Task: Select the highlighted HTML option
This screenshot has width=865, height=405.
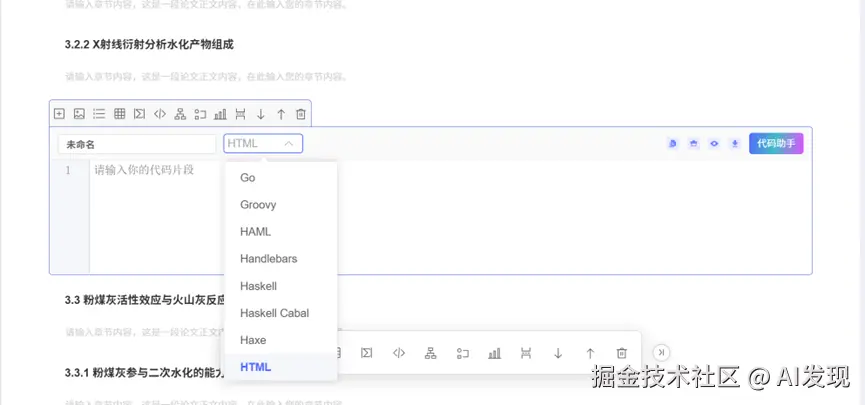Action: tap(281, 367)
